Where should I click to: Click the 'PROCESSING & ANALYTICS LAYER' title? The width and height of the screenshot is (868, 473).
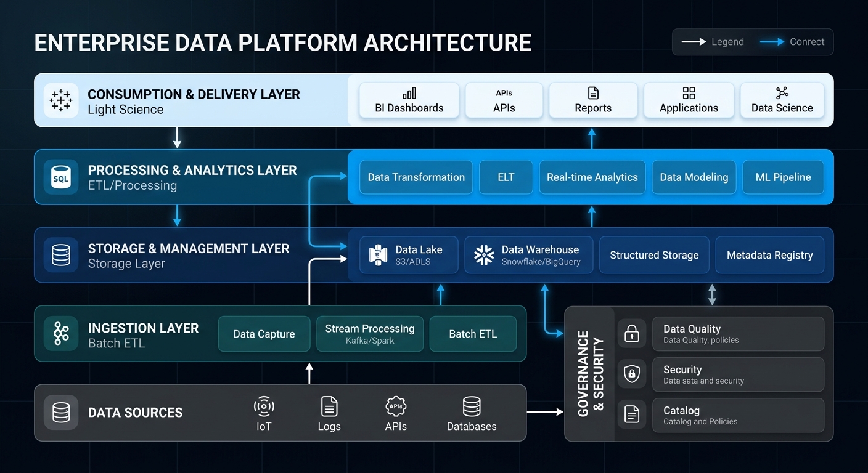click(x=192, y=171)
